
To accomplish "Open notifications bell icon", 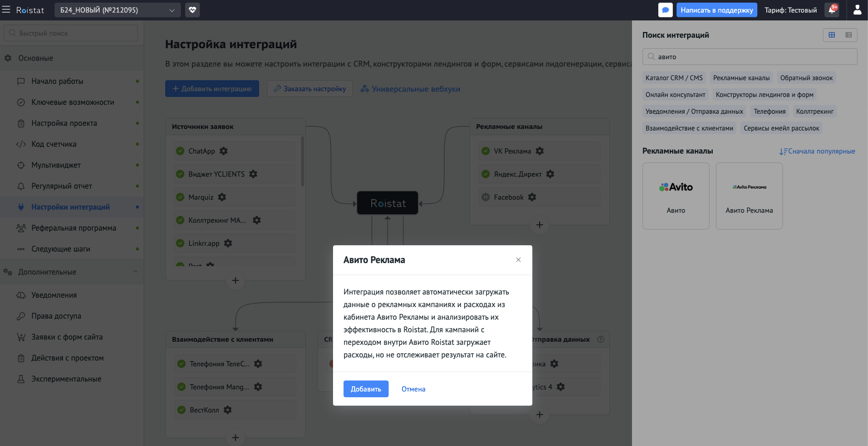I will 832,10.
